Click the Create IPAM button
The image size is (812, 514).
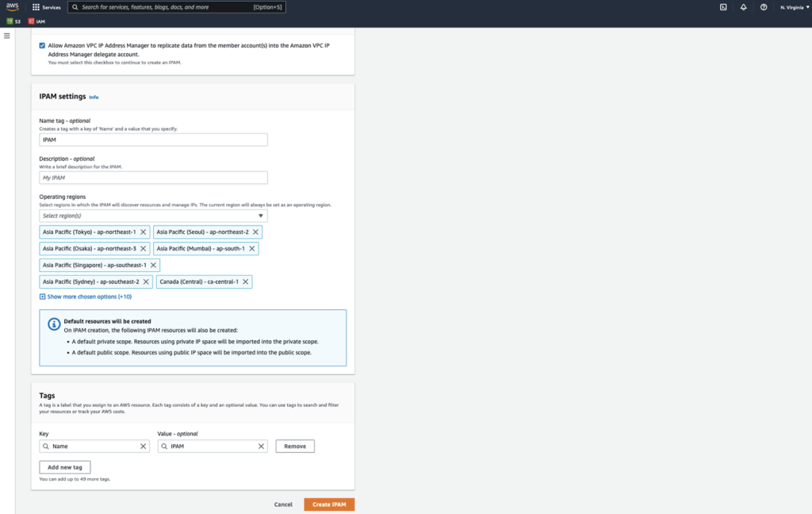(x=328, y=504)
